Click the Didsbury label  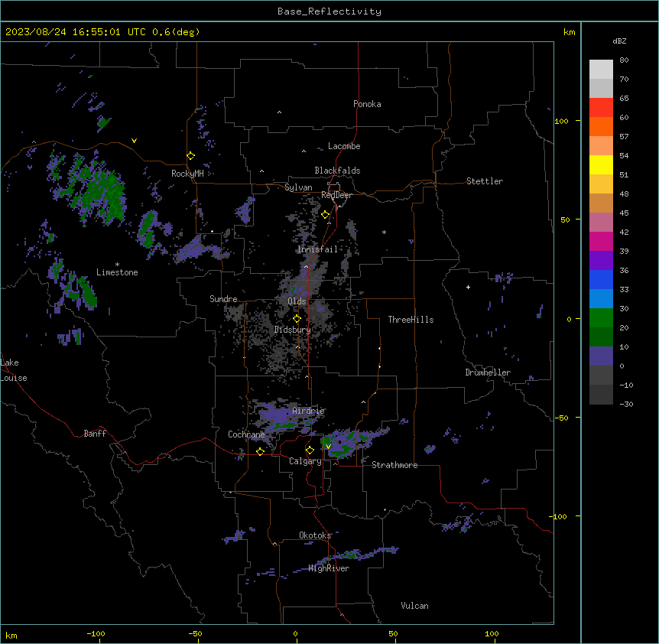pyautogui.click(x=293, y=330)
